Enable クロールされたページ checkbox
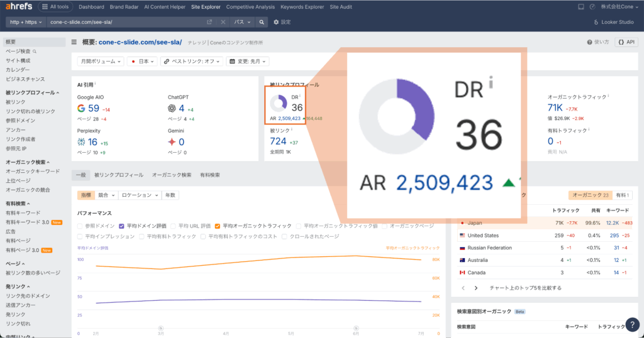 tap(284, 237)
